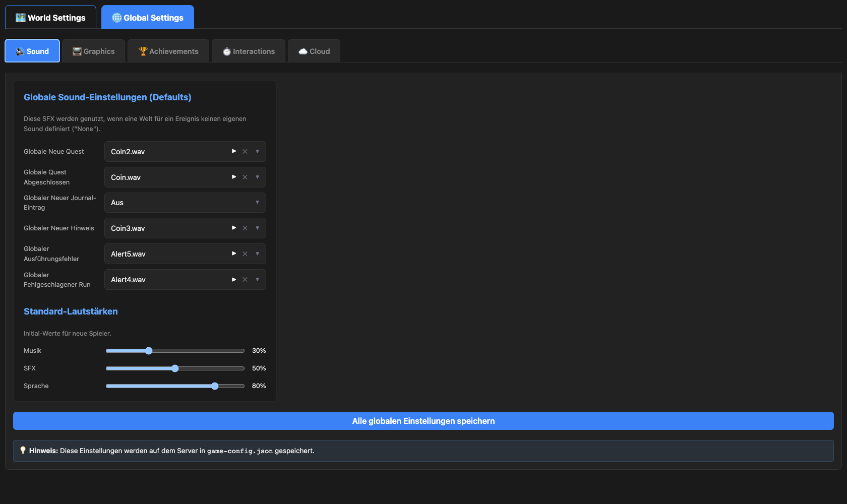This screenshot has height=504, width=847.
Task: Open dropdown arrow for Alert5.wav
Action: (x=257, y=254)
